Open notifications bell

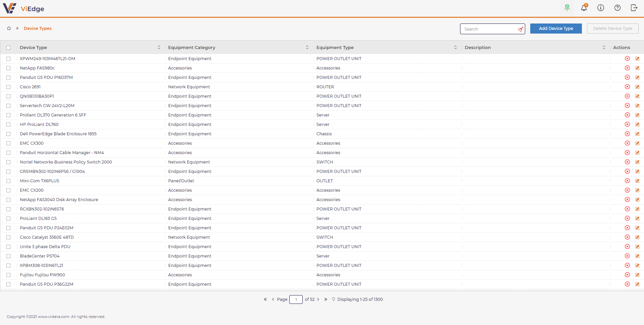point(584,7)
